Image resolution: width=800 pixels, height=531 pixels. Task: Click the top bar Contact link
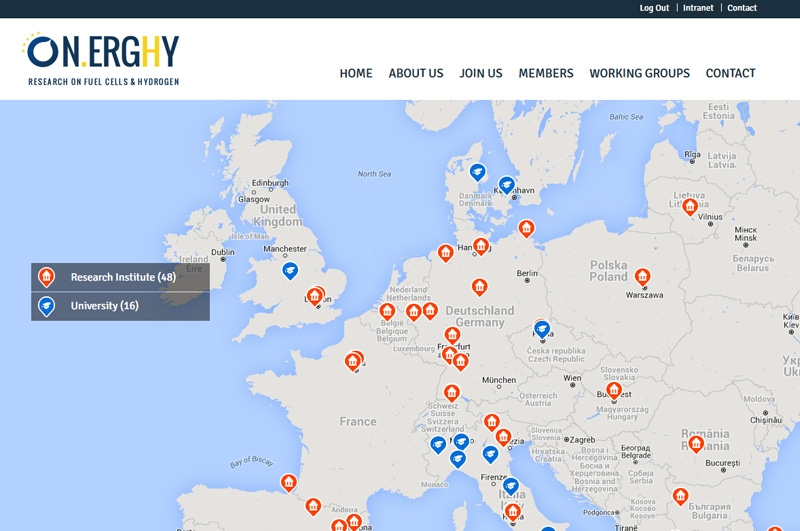tap(742, 8)
